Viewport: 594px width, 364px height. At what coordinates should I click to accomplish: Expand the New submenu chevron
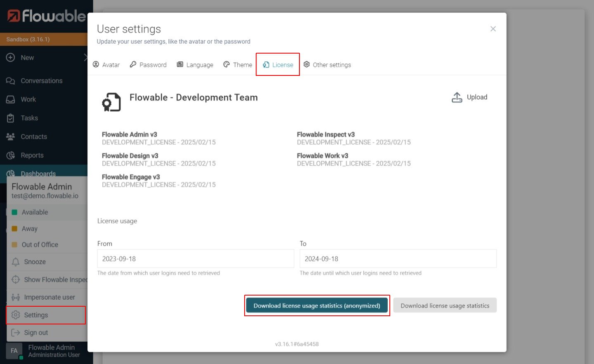pyautogui.click(x=86, y=57)
